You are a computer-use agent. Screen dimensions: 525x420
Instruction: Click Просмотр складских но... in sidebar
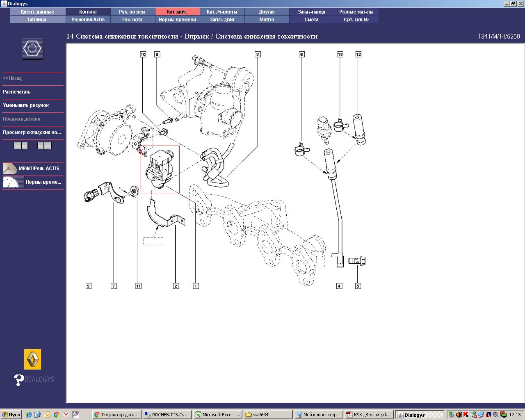(x=32, y=132)
